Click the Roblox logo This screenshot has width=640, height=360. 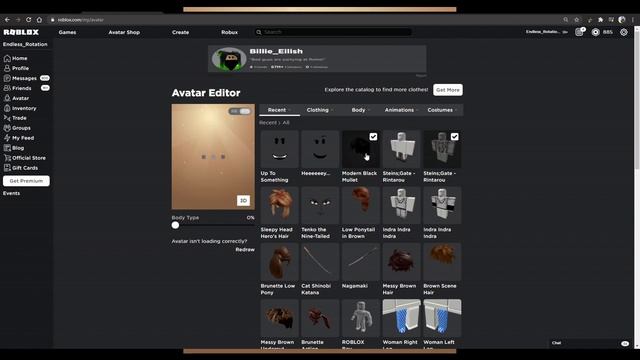[x=21, y=32]
